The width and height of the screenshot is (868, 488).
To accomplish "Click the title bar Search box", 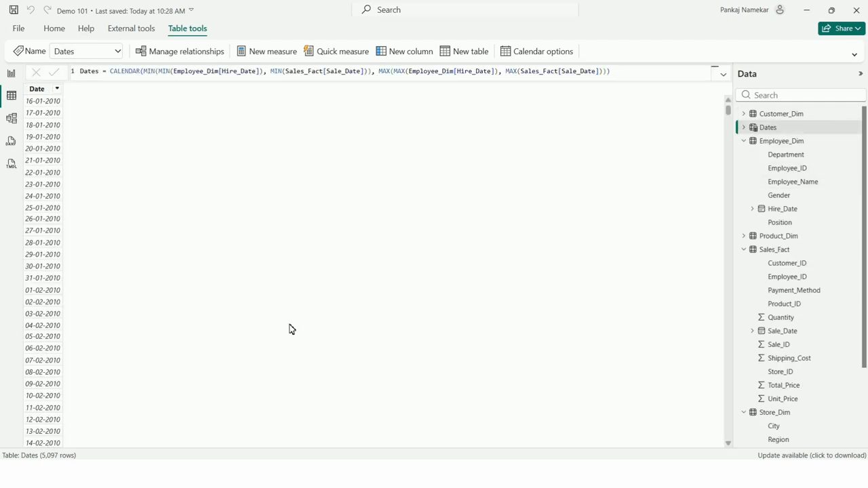I will [x=465, y=10].
